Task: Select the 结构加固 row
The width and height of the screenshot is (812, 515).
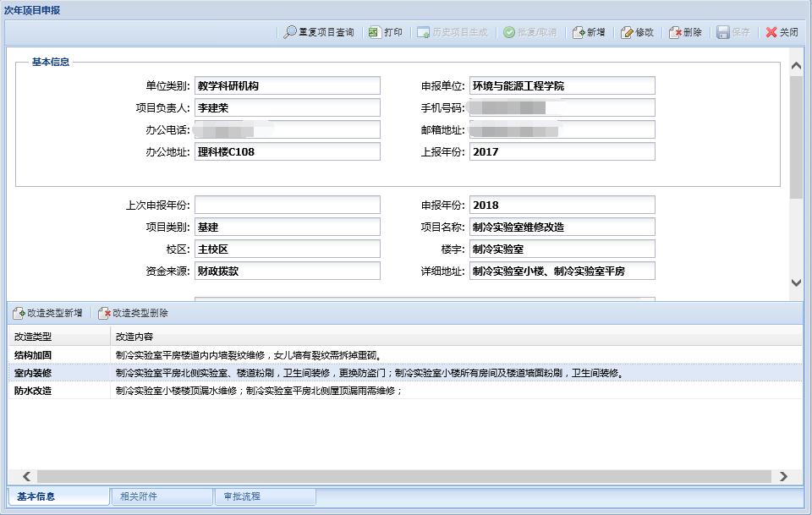Action: 34,355
